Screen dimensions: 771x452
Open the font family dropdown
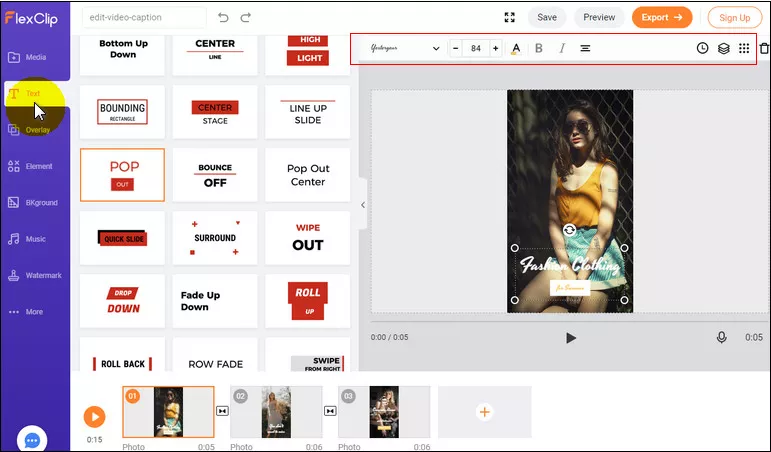tap(405, 48)
